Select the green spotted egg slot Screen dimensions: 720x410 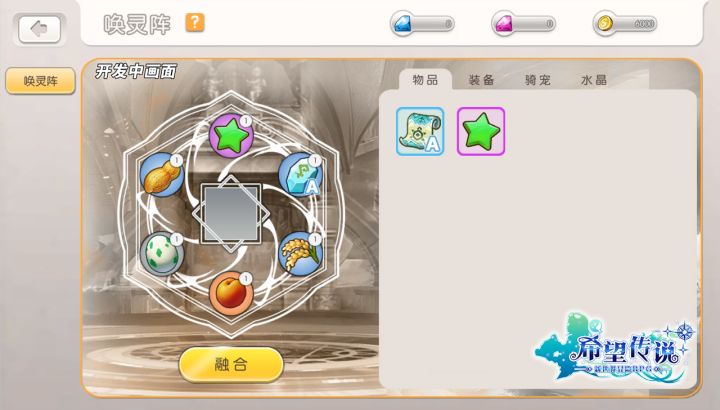pyautogui.click(x=162, y=254)
